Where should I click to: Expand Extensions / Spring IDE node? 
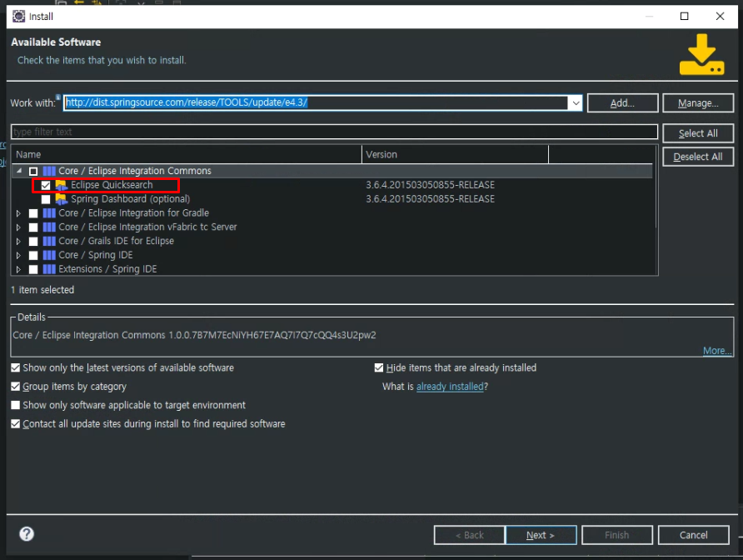click(x=18, y=269)
